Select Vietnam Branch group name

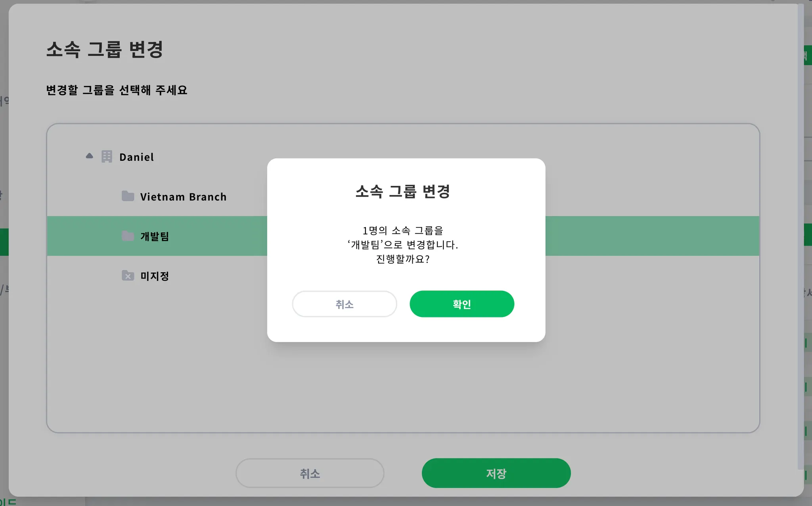click(183, 197)
